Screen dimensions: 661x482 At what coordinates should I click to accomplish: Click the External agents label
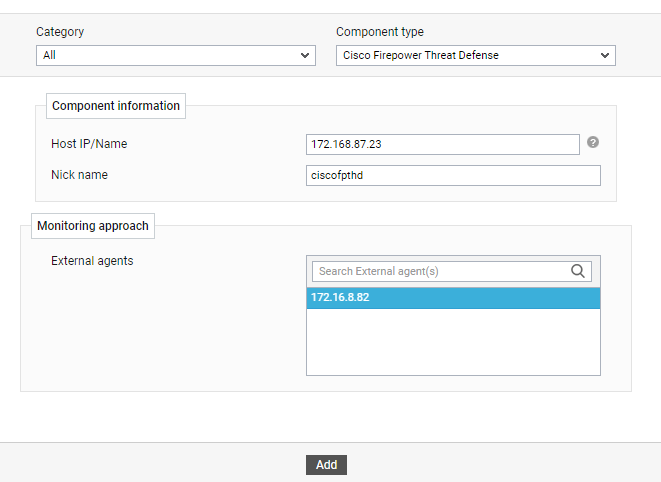click(92, 261)
